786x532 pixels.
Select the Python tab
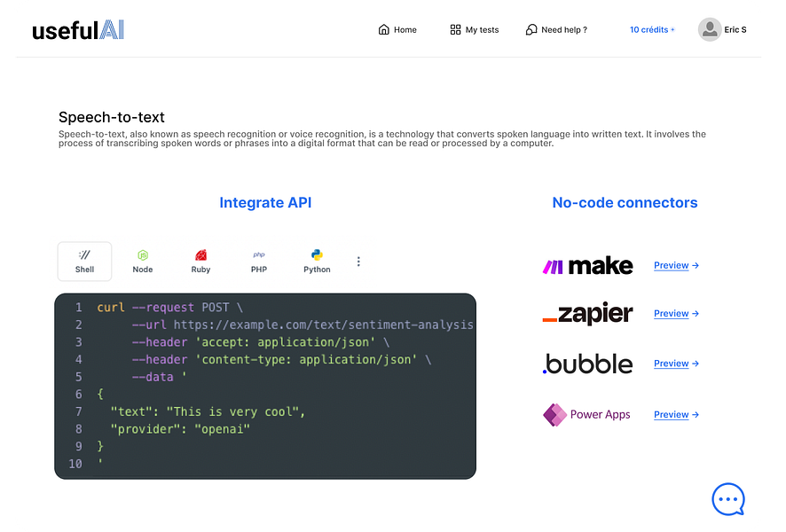(317, 262)
